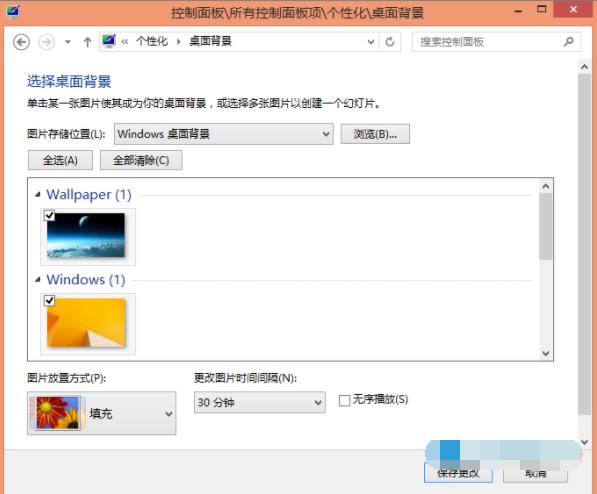
Task: Click the list scroll-down arrow
Action: click(x=546, y=353)
